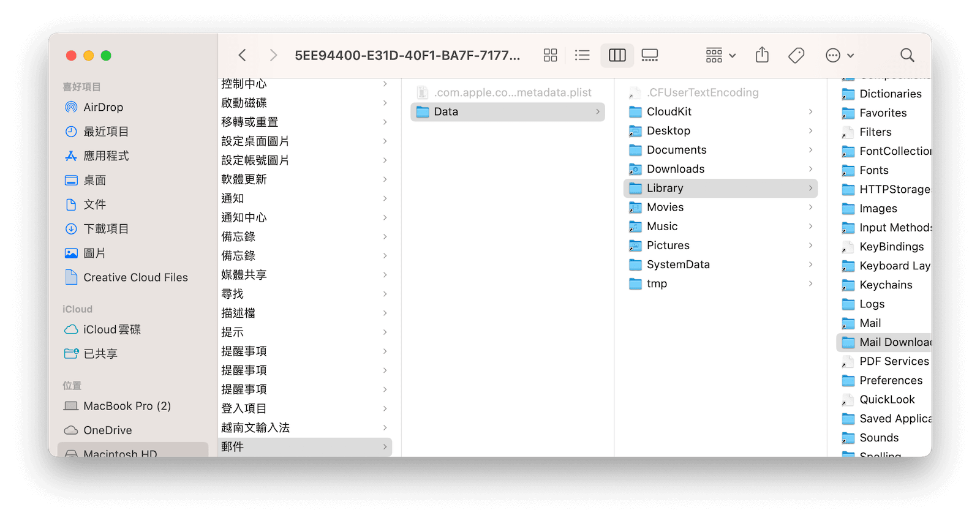Select the Favorites folder
The width and height of the screenshot is (980, 521).
[x=884, y=113]
